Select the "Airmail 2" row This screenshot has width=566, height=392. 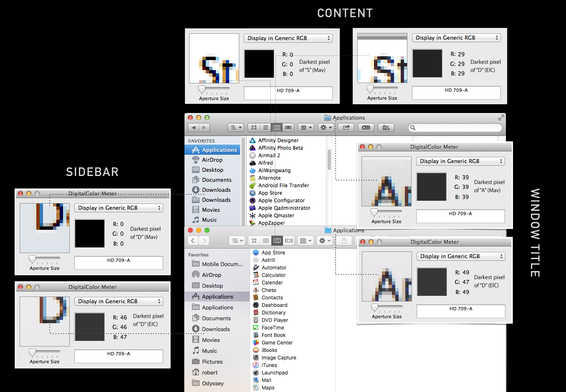click(286, 156)
